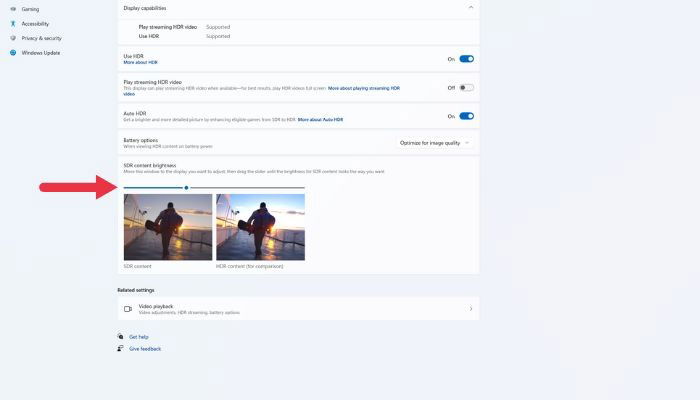Open Windows Update in sidebar
Screen dimensions: 700x400
click(41, 53)
